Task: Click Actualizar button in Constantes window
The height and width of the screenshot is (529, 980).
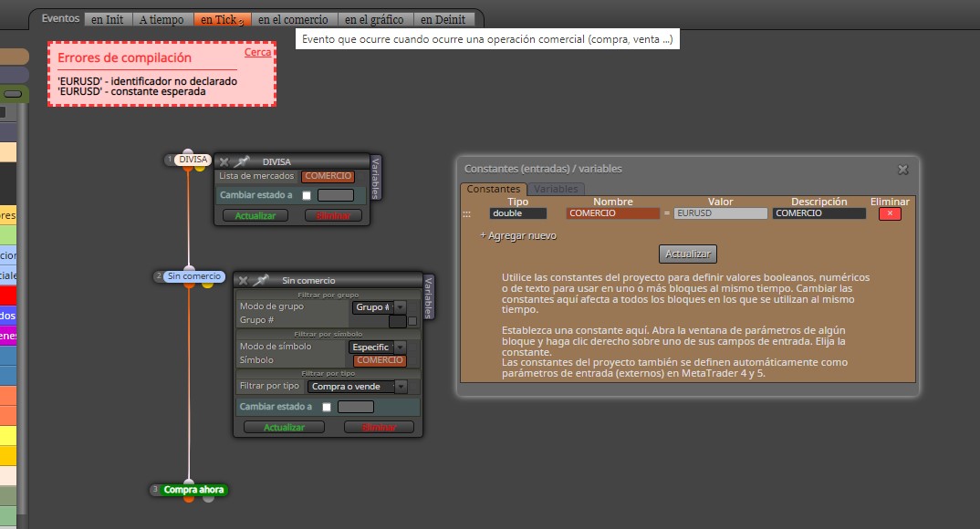Action: [x=687, y=254]
